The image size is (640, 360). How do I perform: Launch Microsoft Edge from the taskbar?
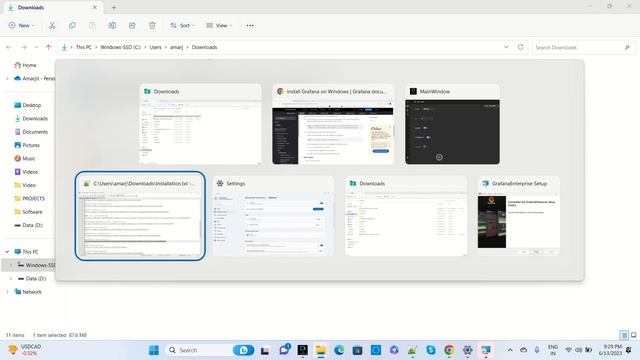(339, 350)
